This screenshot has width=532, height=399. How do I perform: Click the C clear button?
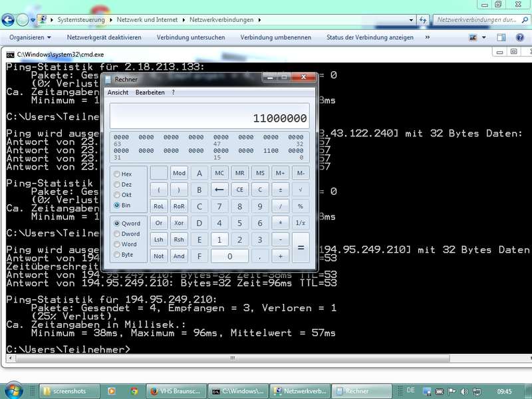[x=260, y=190]
